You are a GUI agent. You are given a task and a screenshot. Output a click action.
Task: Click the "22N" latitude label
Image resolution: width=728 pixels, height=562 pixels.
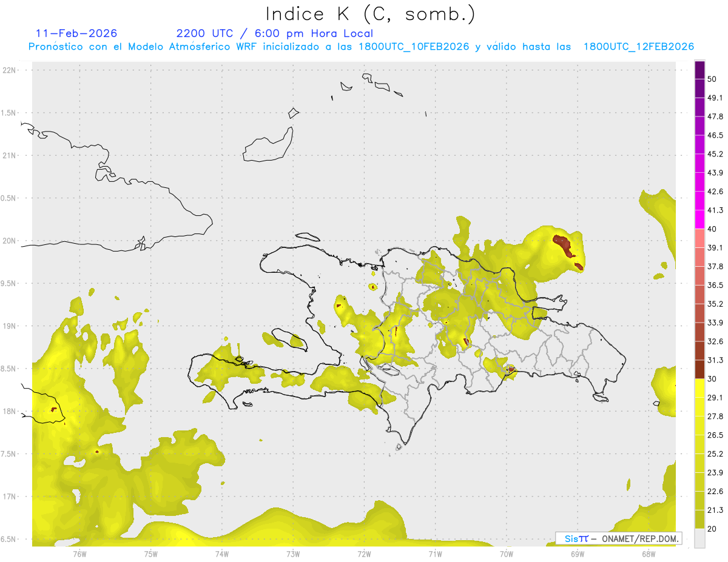click(x=10, y=70)
